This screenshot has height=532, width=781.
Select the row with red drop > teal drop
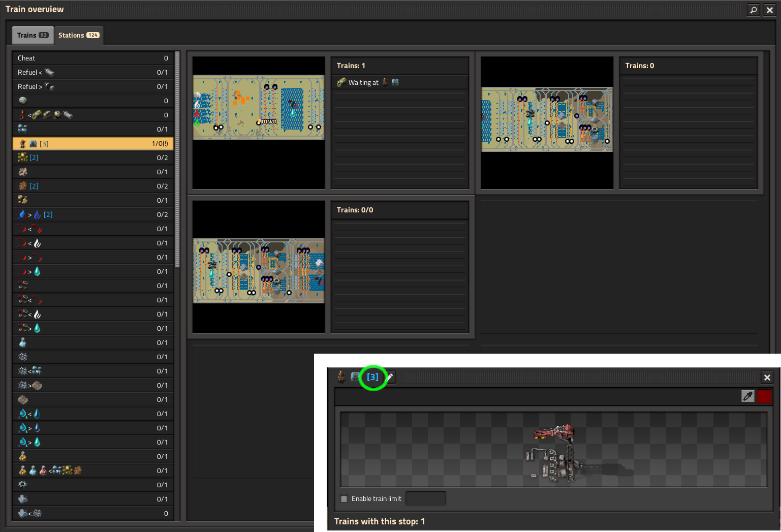point(93,271)
